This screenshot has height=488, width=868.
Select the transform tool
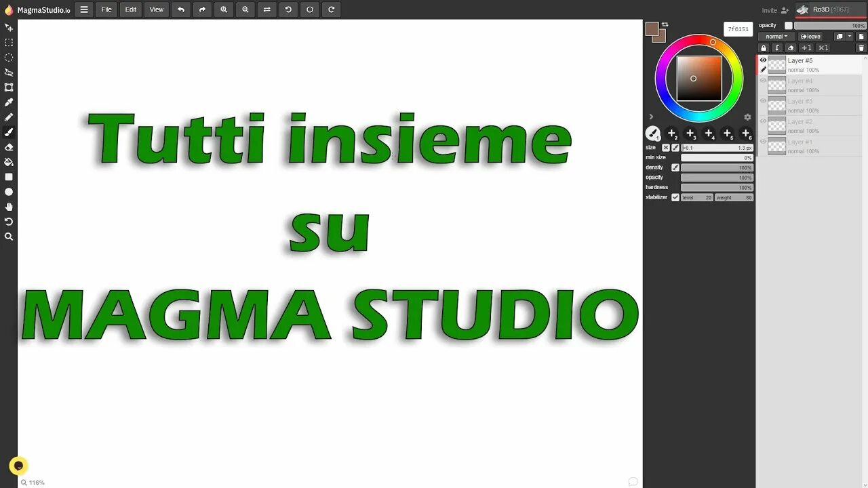click(x=9, y=87)
